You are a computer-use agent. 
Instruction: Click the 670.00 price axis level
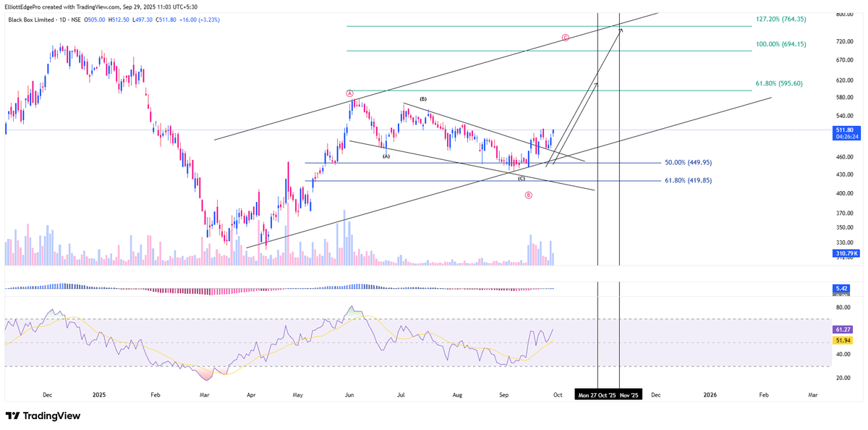[845, 60]
